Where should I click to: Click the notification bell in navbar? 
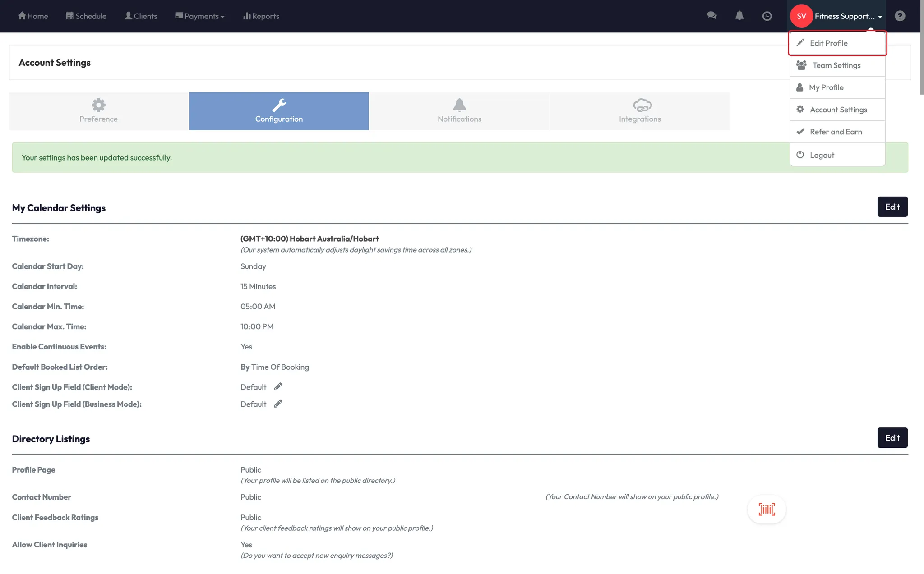(x=739, y=16)
